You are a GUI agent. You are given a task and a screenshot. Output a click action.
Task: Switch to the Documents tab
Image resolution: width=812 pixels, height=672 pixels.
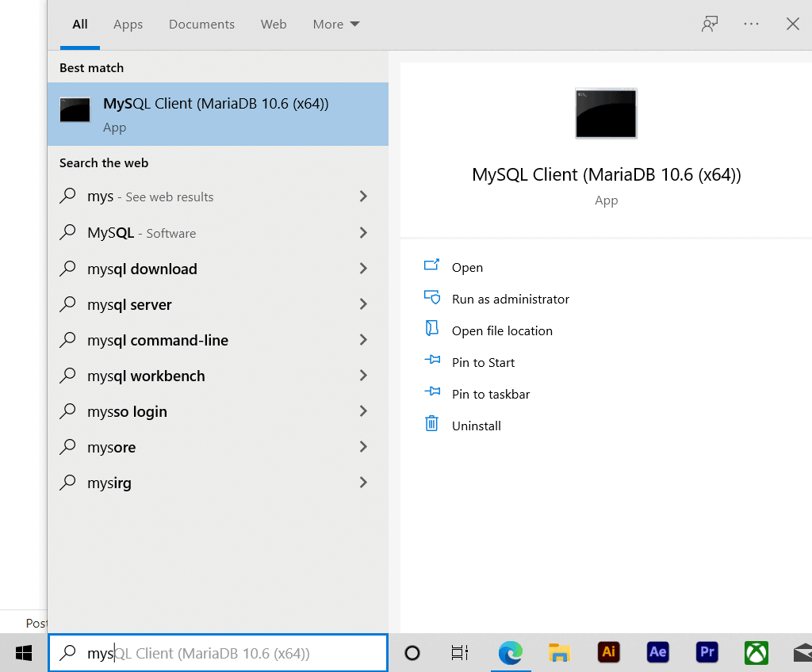click(201, 25)
